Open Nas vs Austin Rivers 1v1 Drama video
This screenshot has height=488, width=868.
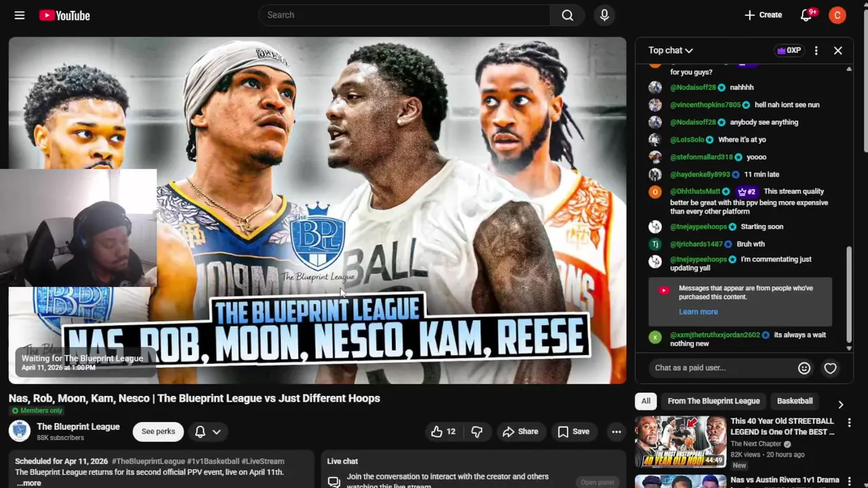[x=785, y=480]
